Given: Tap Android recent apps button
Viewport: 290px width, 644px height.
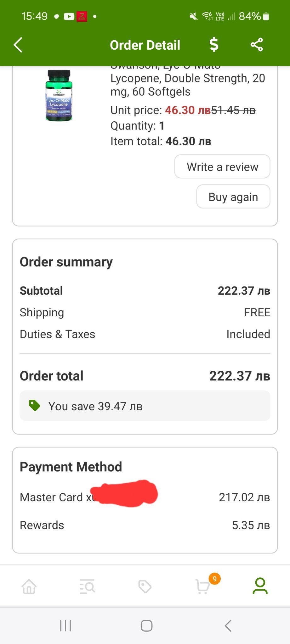Looking at the screenshot, I should 65,626.
